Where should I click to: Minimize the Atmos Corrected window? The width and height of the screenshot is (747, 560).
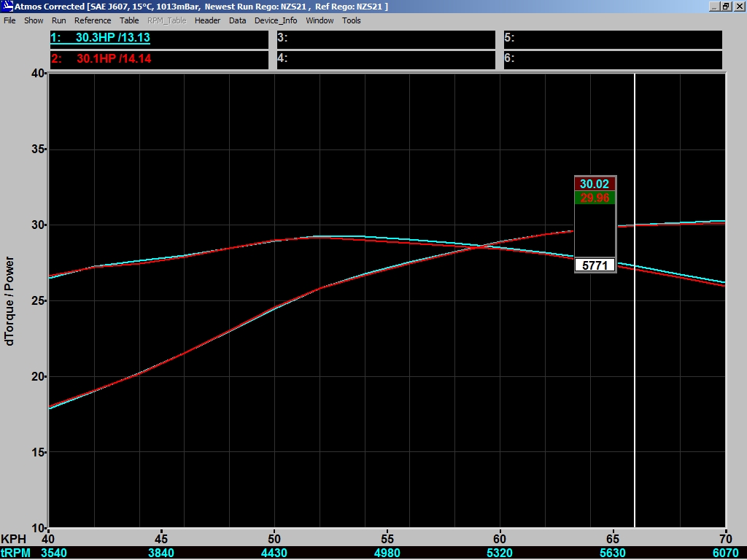(x=714, y=6)
